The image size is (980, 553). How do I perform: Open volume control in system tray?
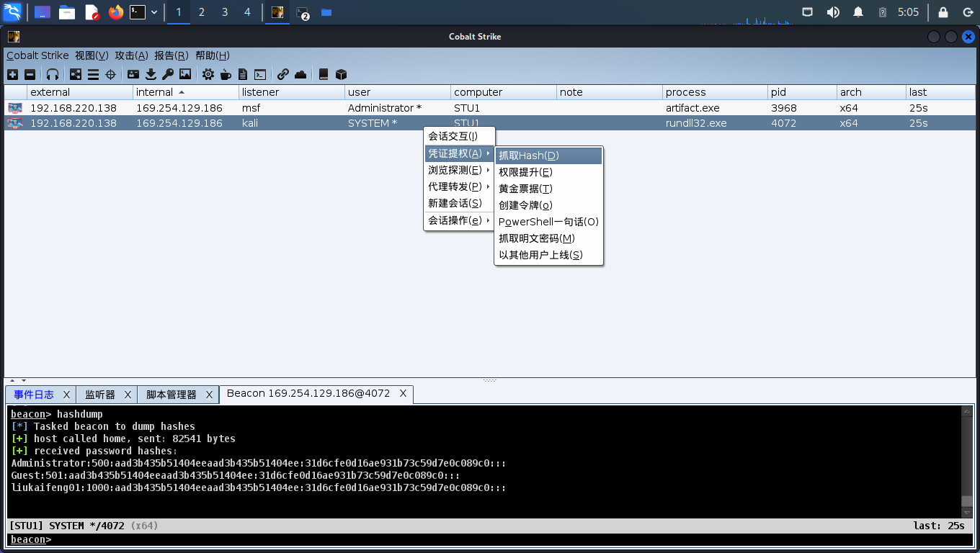click(833, 12)
